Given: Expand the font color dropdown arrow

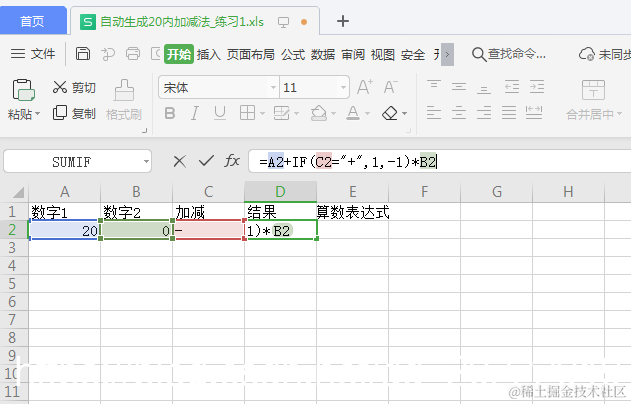Looking at the screenshot, I should (367, 114).
